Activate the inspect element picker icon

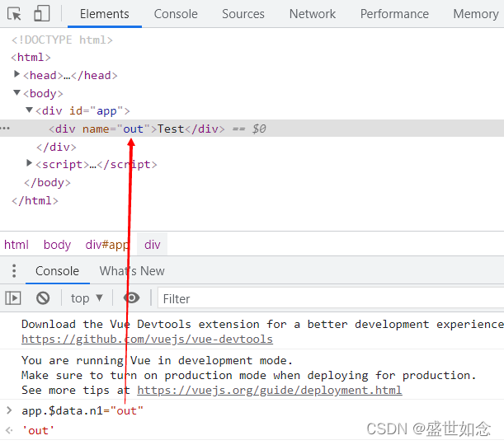pos(14,14)
